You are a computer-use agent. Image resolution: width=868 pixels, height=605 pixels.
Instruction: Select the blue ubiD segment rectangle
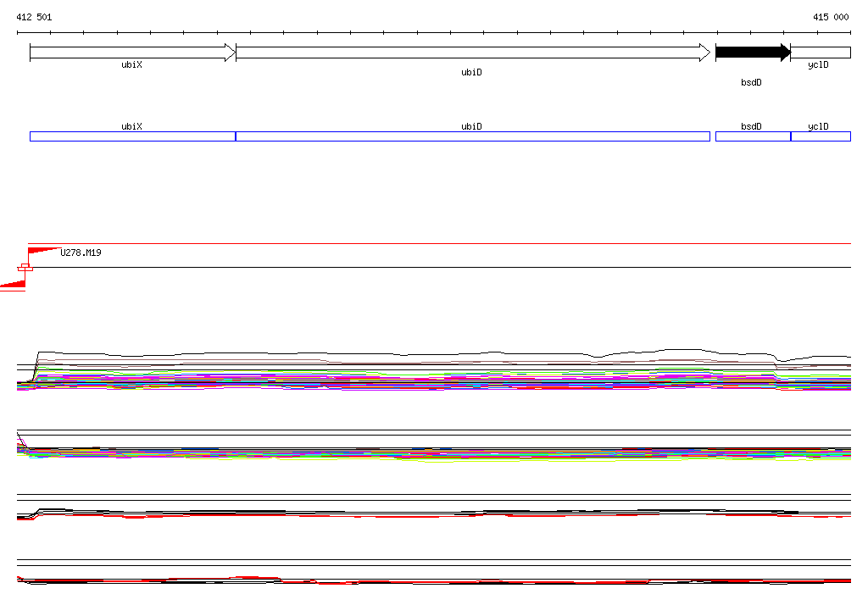click(x=472, y=136)
